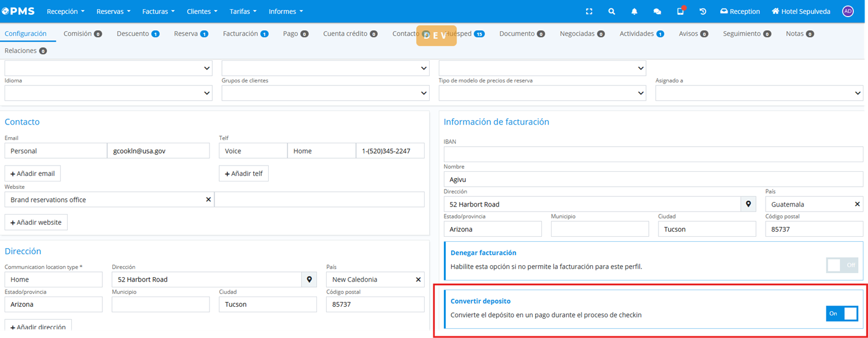The width and height of the screenshot is (868, 338).
Task: Open the Recepción menu
Action: click(x=65, y=11)
